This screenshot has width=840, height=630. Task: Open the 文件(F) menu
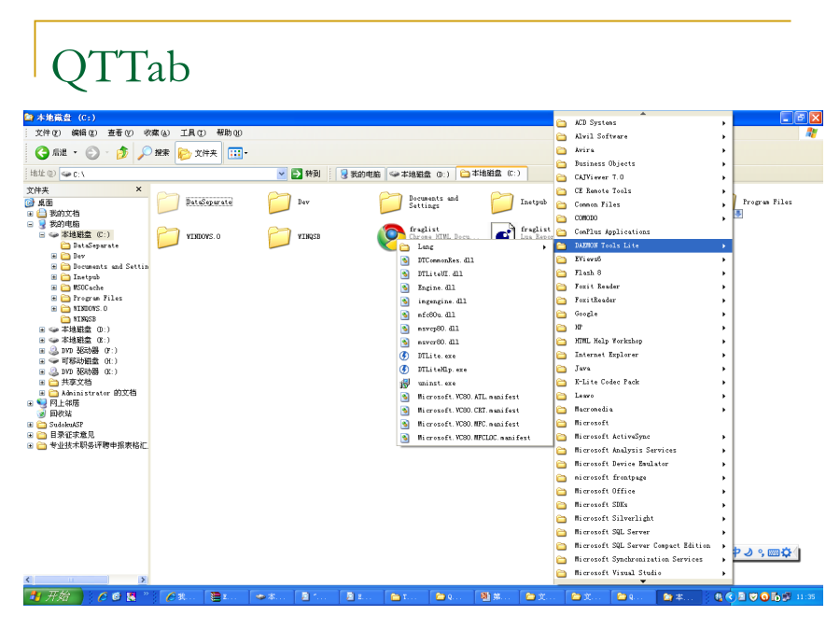[48, 133]
